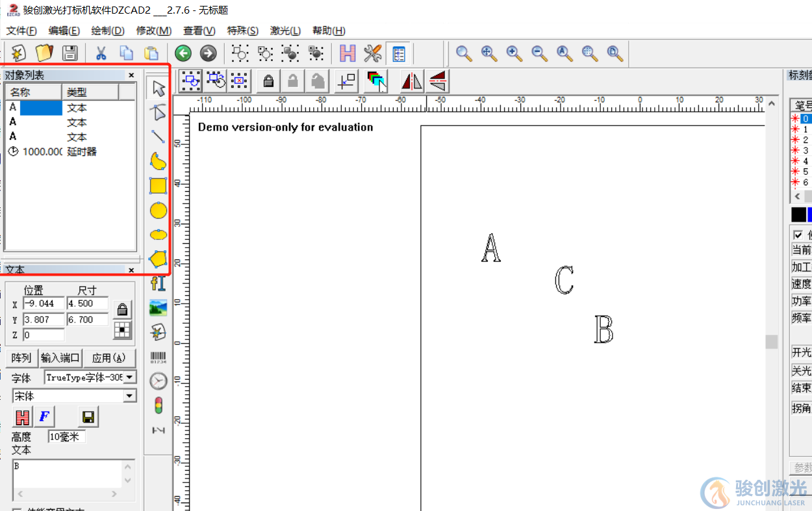
Task: Open the 宋体 font name dropdown
Action: (130, 396)
